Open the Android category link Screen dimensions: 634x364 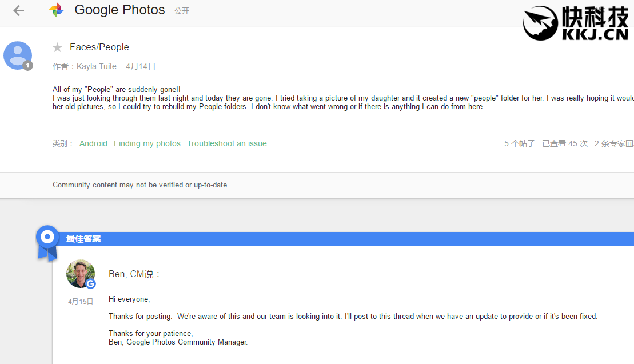click(93, 143)
